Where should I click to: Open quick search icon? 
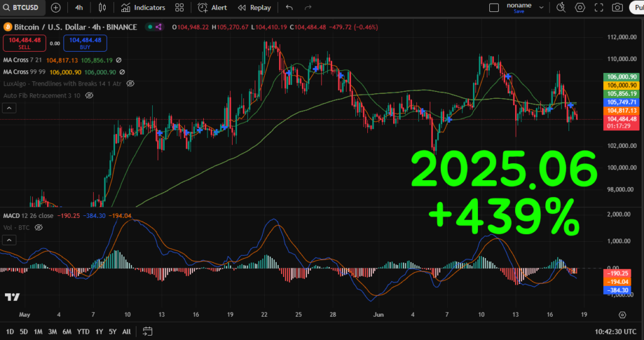coord(560,8)
